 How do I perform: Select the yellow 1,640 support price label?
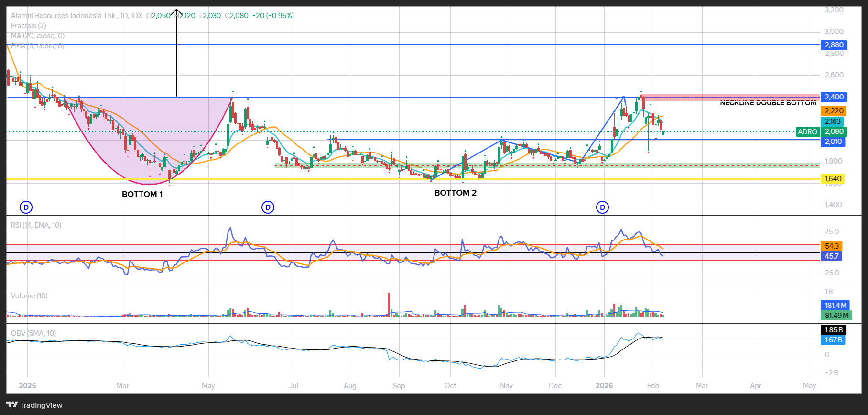(x=833, y=179)
